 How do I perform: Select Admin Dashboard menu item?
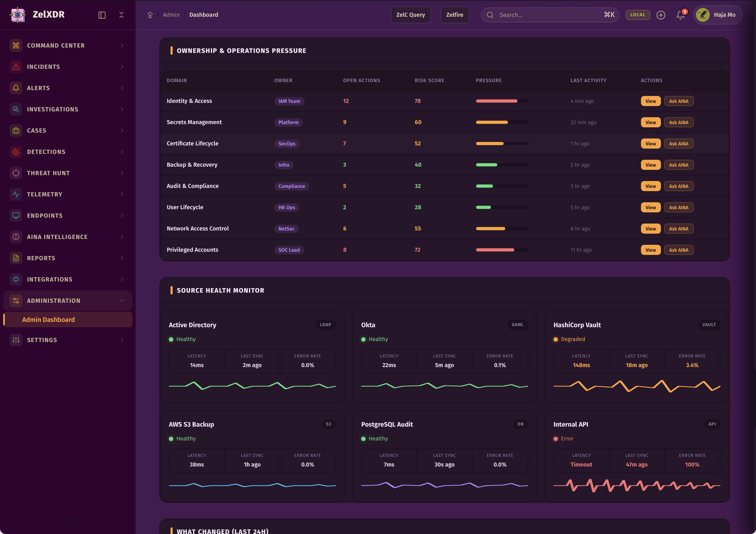coord(48,319)
